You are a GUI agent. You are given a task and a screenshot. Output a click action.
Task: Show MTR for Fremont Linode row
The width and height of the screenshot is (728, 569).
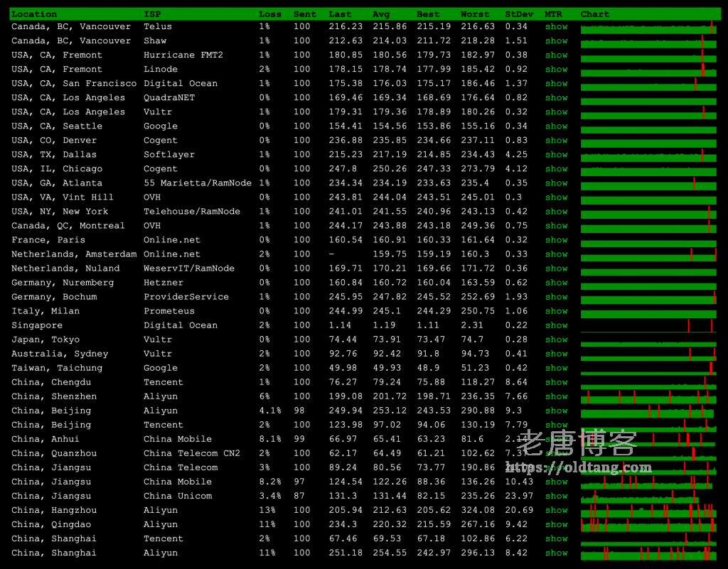pyautogui.click(x=556, y=70)
